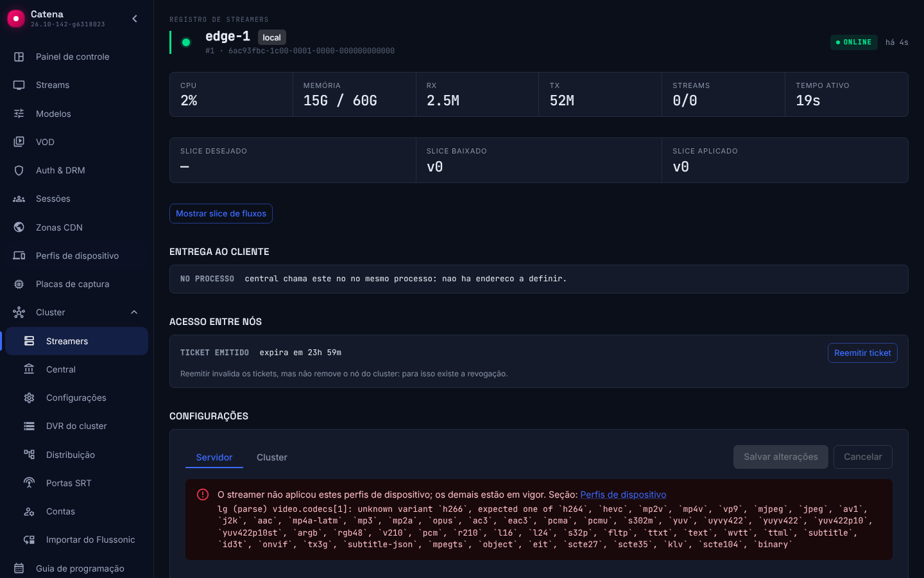Click the Painel de controle sidebar icon
The width and height of the screenshot is (924, 578).
(x=19, y=57)
